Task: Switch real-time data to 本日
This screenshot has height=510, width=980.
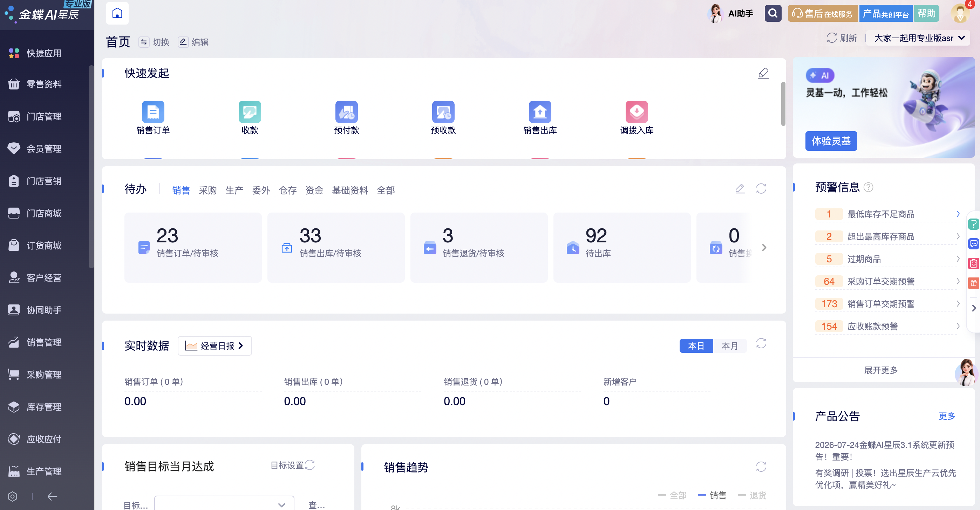Action: click(x=696, y=346)
